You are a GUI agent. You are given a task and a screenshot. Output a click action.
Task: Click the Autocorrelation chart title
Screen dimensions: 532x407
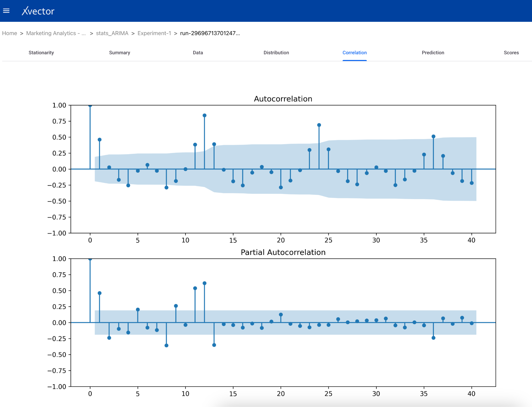(283, 99)
